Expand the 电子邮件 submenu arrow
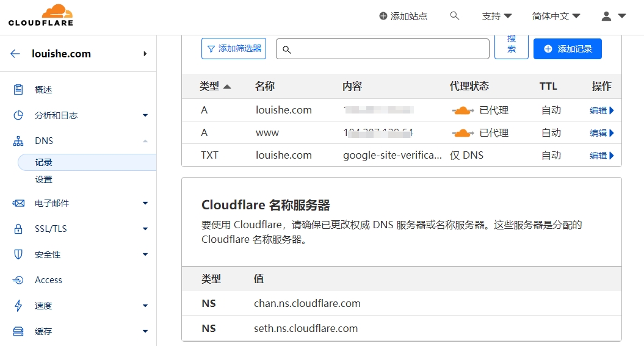Screen dimensions: 644x346 click(x=145, y=203)
